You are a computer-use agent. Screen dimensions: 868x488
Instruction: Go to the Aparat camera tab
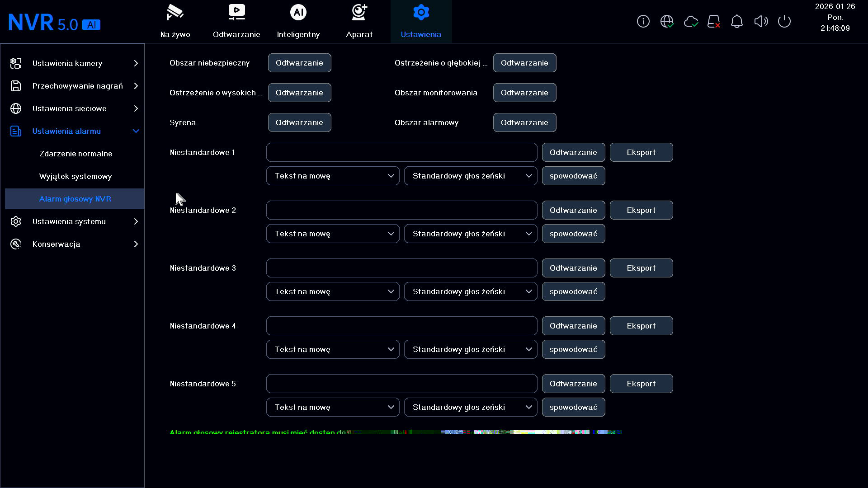point(359,22)
